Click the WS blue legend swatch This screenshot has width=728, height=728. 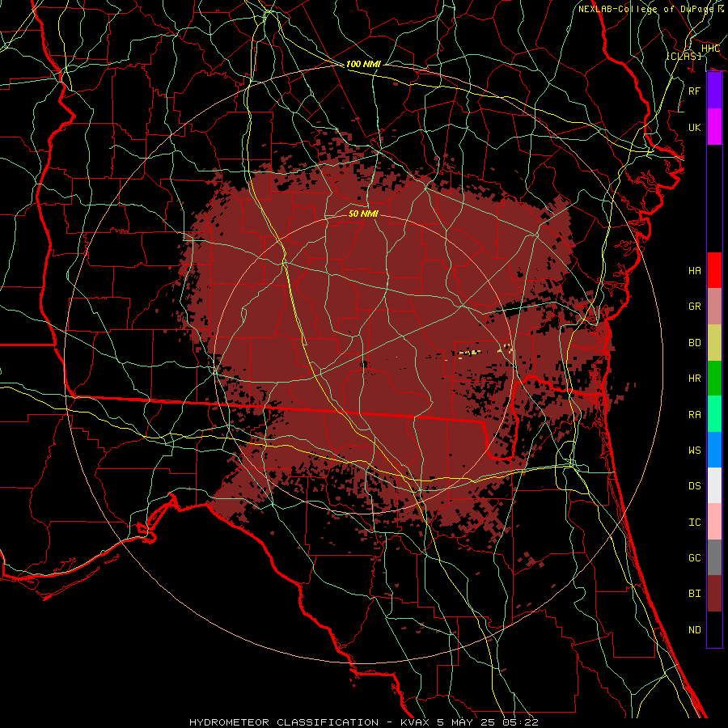[x=714, y=450]
